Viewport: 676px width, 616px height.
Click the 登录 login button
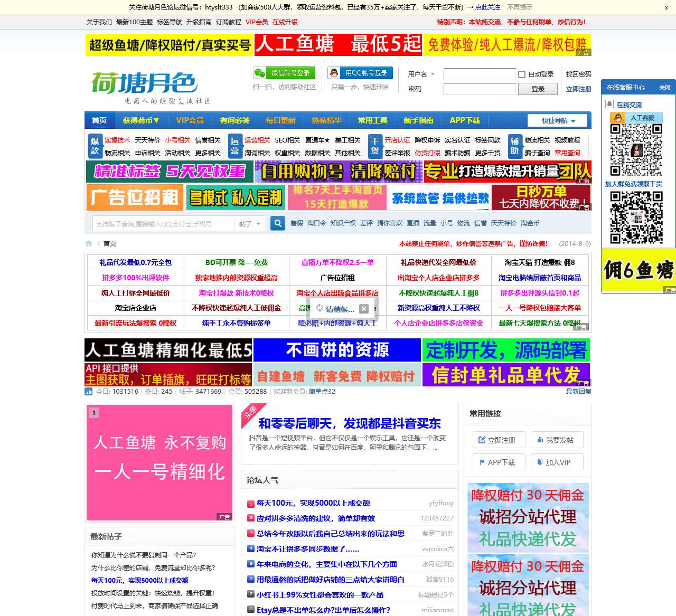538,89
